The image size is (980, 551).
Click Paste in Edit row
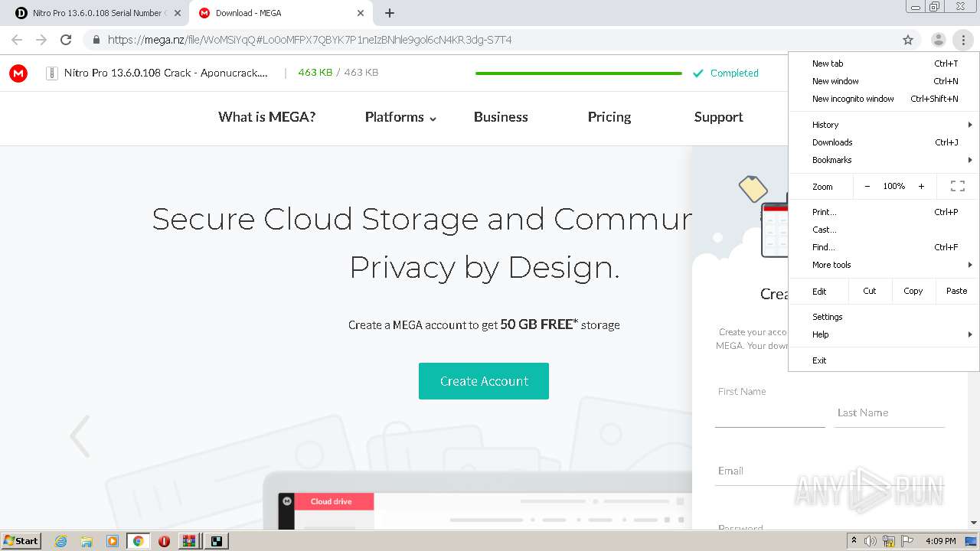(x=957, y=291)
